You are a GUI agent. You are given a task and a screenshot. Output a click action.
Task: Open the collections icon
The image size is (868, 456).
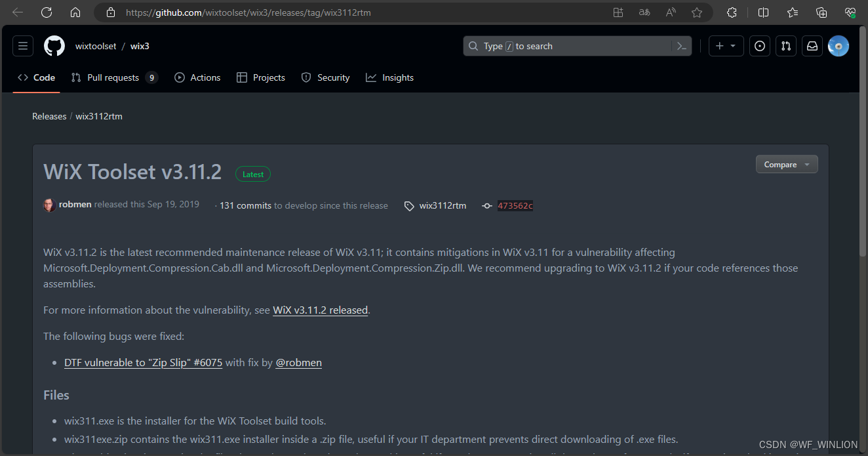pos(821,12)
